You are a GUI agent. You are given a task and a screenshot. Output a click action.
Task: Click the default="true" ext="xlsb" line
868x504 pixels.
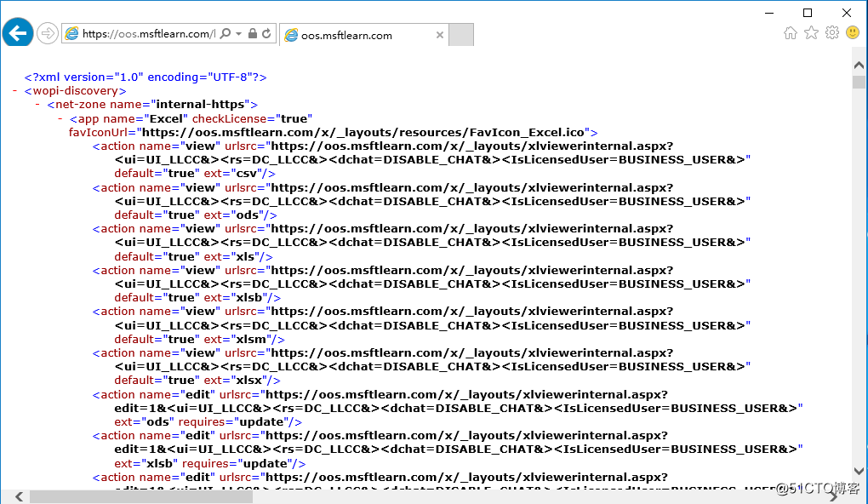tap(197, 297)
